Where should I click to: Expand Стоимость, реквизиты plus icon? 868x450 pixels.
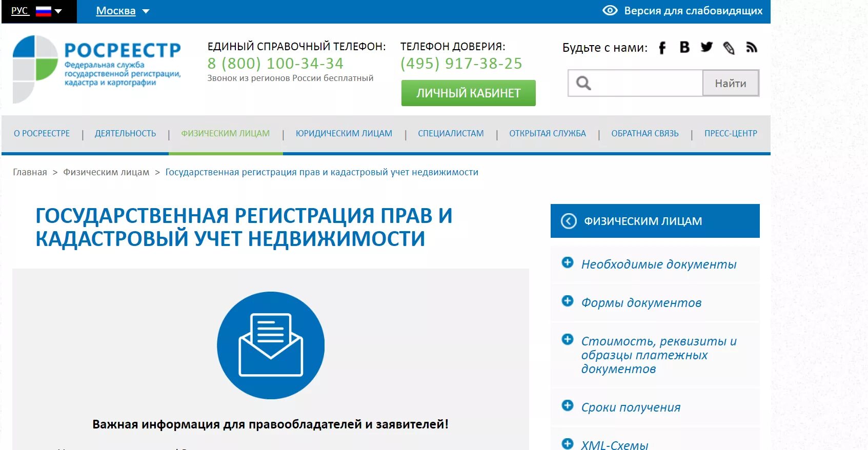[x=568, y=339]
